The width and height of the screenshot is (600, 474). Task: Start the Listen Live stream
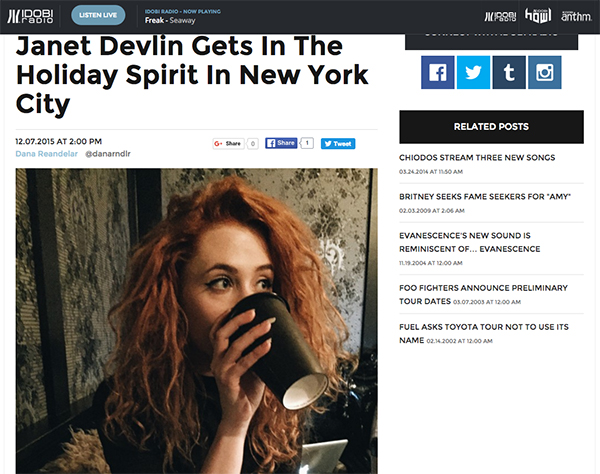click(98, 15)
